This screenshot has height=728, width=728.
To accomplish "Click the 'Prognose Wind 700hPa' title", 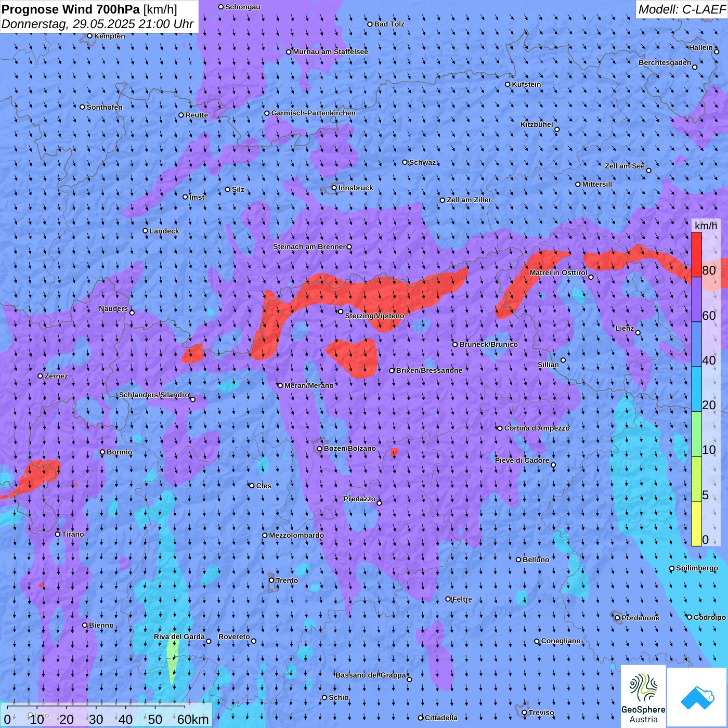I will pos(89,9).
